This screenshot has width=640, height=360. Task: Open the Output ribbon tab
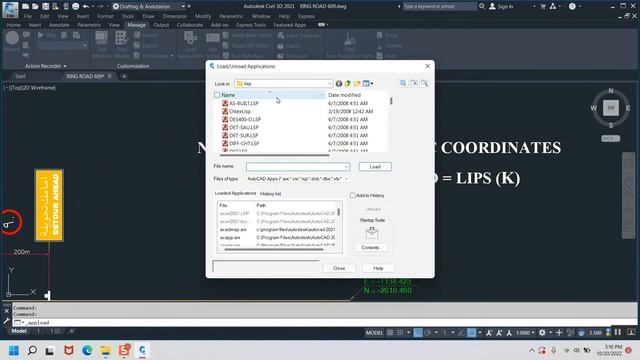click(x=161, y=25)
